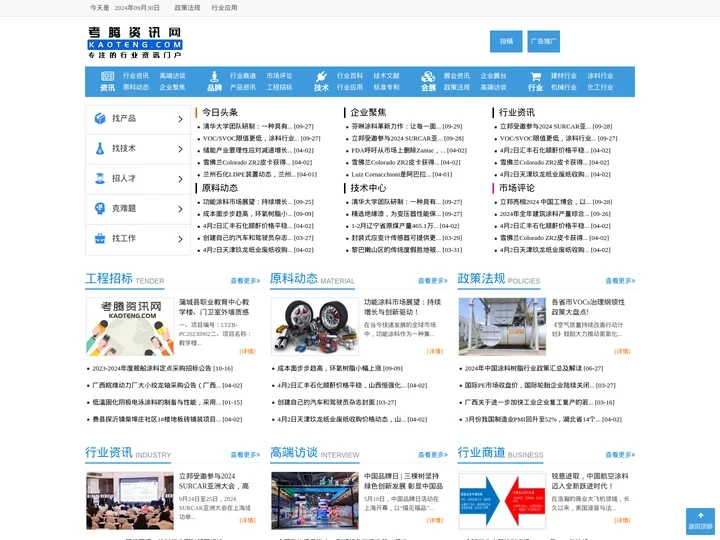The image size is (720, 540).
Task: Open the 高端访谈 nav menu item under 资讯
Action: coord(172,76)
